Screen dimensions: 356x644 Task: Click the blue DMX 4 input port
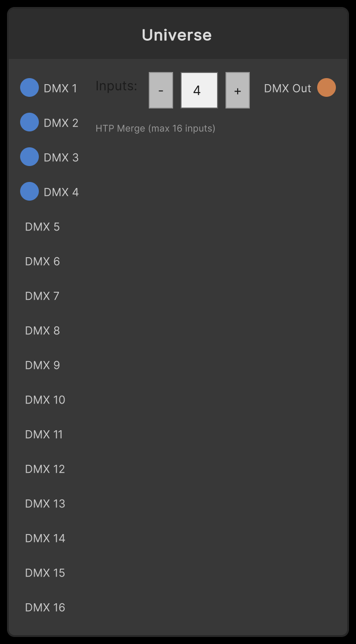[29, 192]
